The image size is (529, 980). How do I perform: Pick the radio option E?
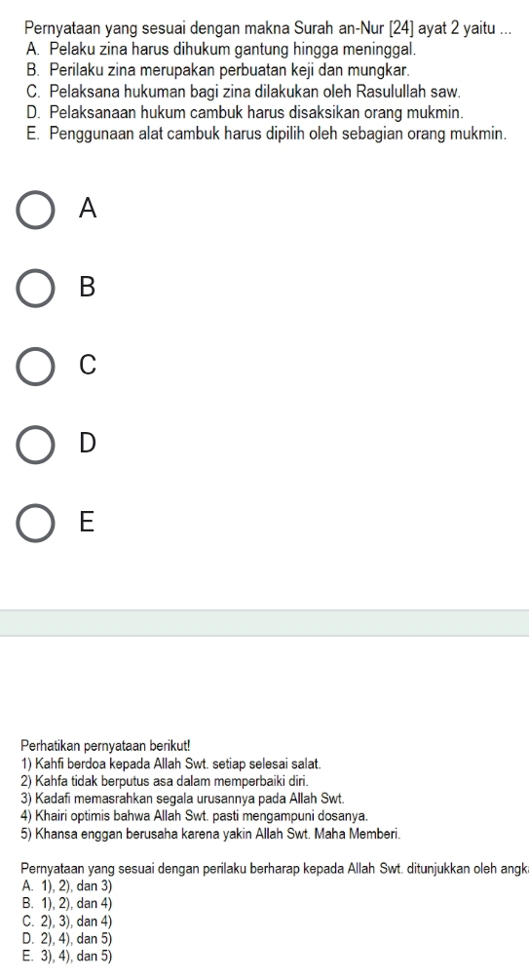click(35, 523)
